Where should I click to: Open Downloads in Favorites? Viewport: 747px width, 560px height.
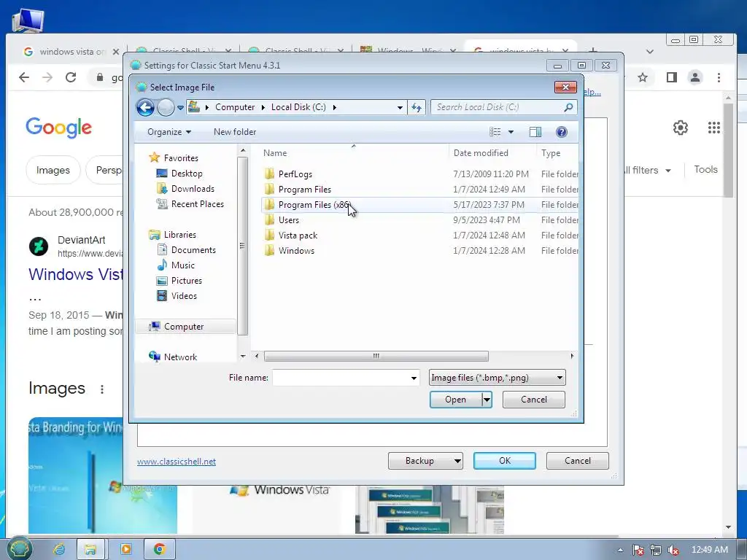193,189
